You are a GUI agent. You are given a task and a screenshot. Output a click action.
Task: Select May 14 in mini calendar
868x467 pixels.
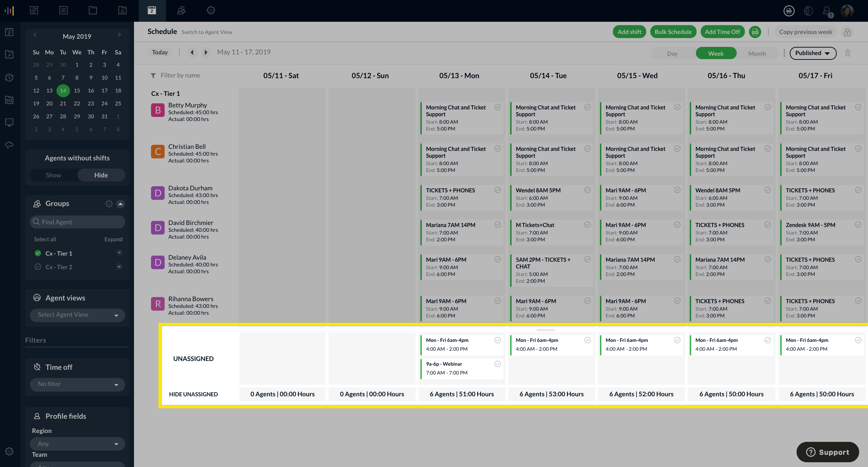[x=63, y=90]
